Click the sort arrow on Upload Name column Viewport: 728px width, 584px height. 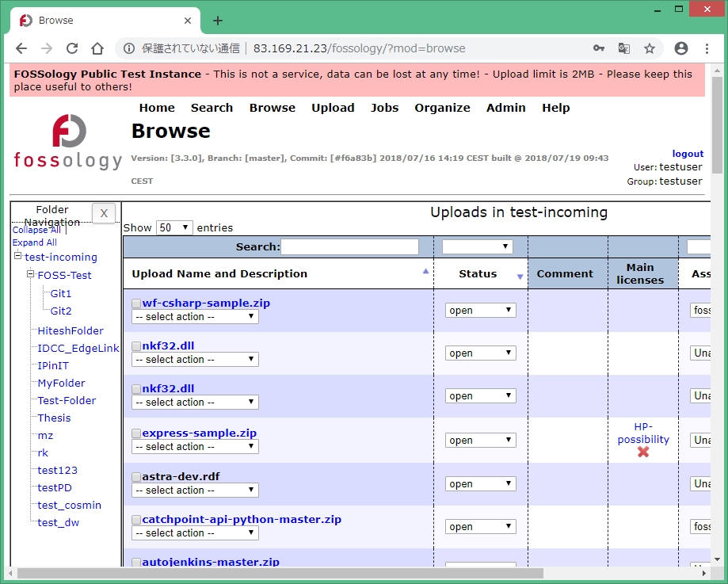425,270
